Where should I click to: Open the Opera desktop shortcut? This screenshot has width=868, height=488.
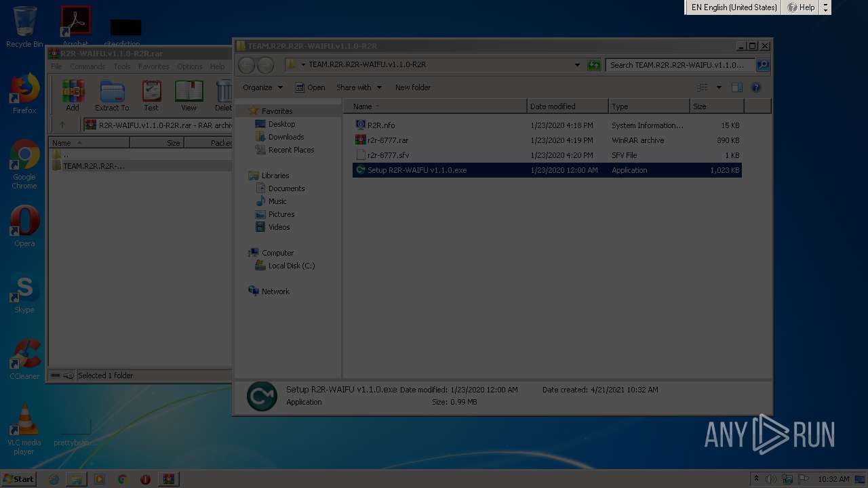pyautogui.click(x=24, y=226)
